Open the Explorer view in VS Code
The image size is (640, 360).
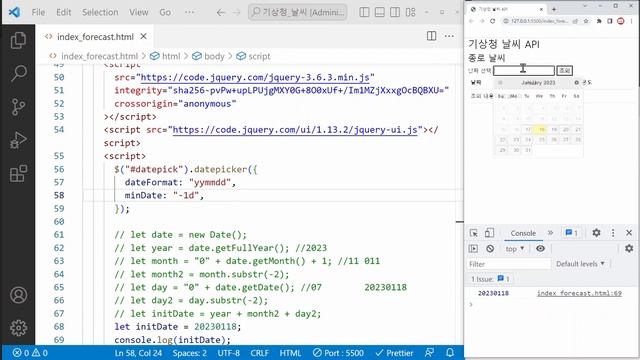click(18, 40)
